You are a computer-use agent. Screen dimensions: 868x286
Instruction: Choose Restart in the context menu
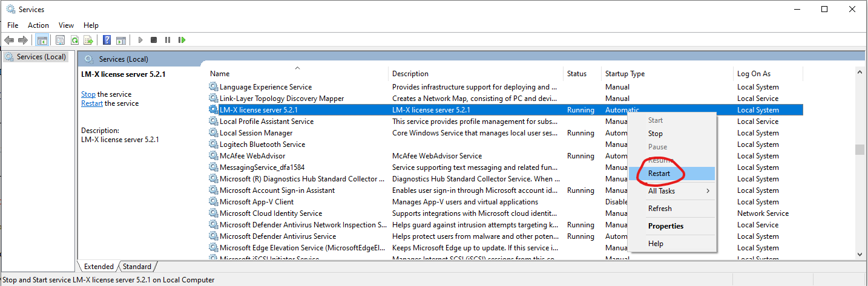(672, 174)
